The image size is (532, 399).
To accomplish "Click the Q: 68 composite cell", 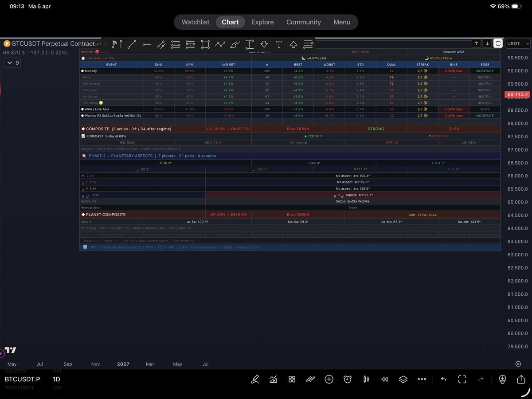I will [454, 129].
